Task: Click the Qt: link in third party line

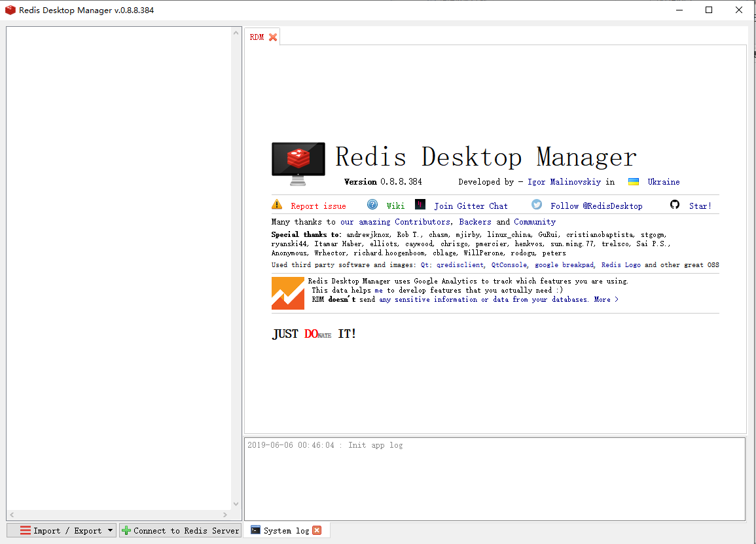Action: click(x=426, y=264)
